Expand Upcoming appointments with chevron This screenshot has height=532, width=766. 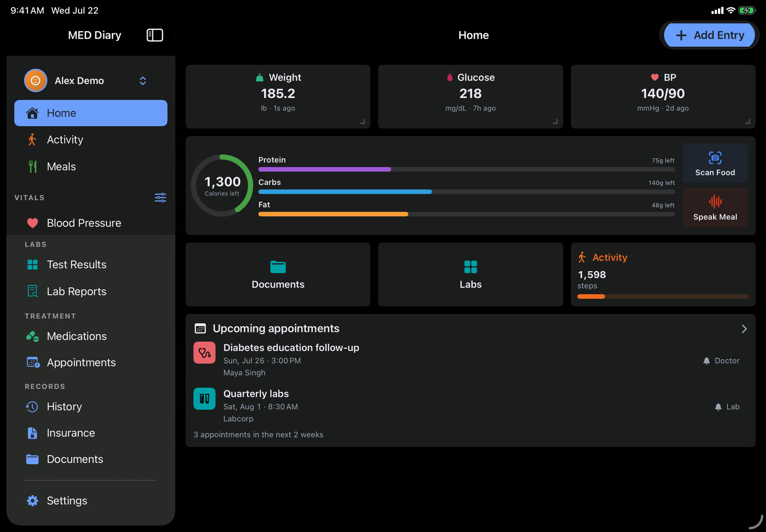pos(744,329)
